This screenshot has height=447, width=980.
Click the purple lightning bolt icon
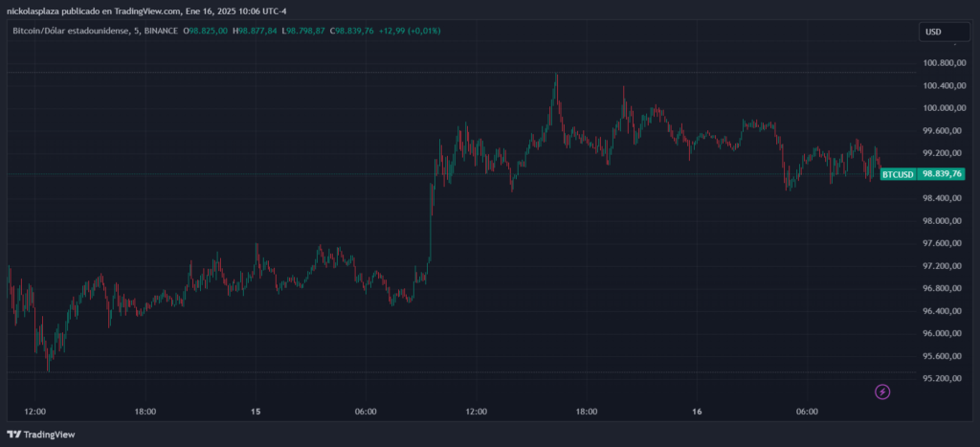(882, 391)
